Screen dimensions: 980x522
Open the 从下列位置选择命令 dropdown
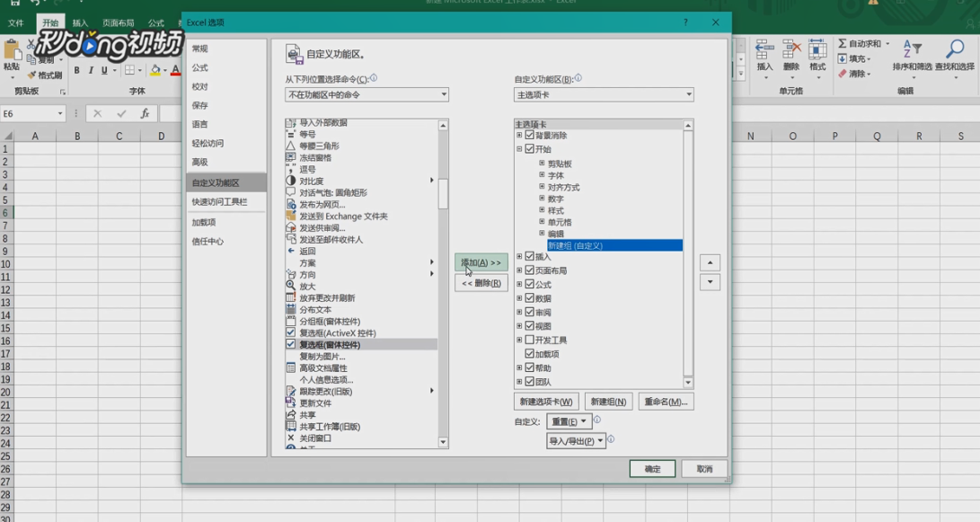(x=443, y=94)
